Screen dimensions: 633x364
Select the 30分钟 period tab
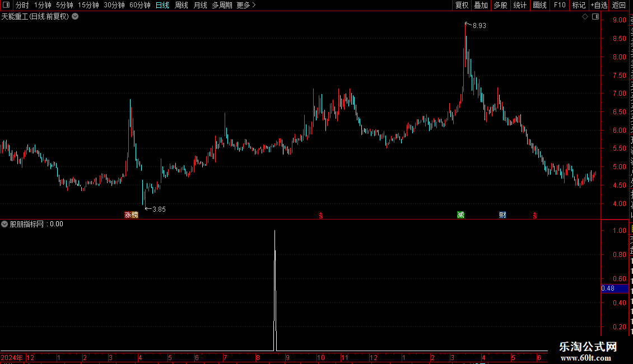coord(114,5)
